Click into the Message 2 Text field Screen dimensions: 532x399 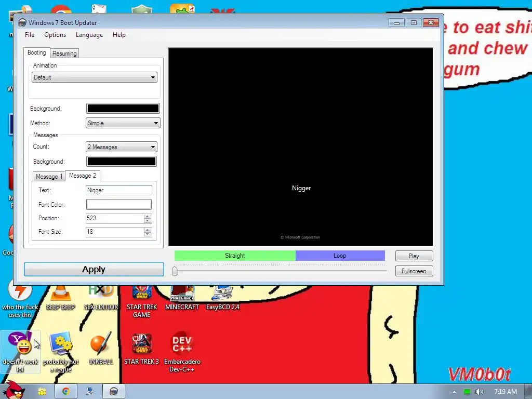[x=119, y=190]
